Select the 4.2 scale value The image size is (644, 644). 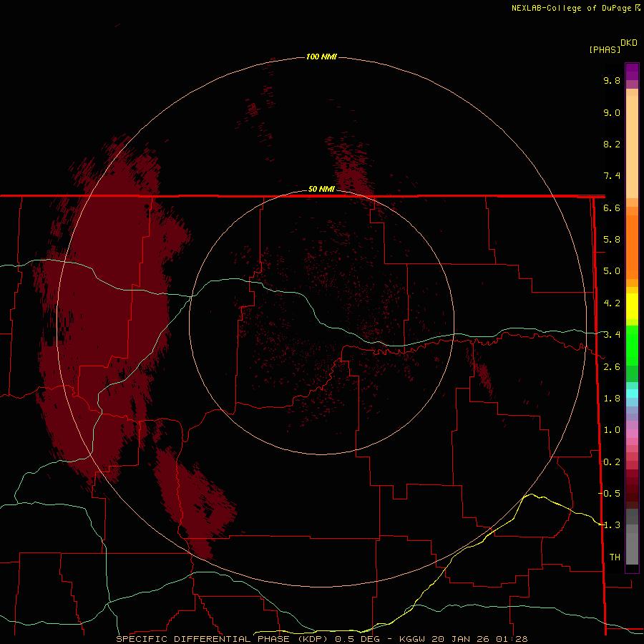612,303
